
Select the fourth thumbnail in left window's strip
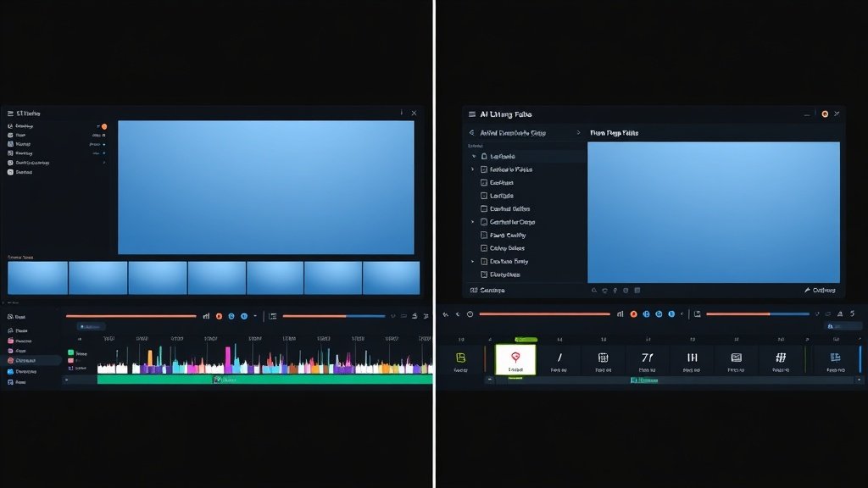[216, 278]
